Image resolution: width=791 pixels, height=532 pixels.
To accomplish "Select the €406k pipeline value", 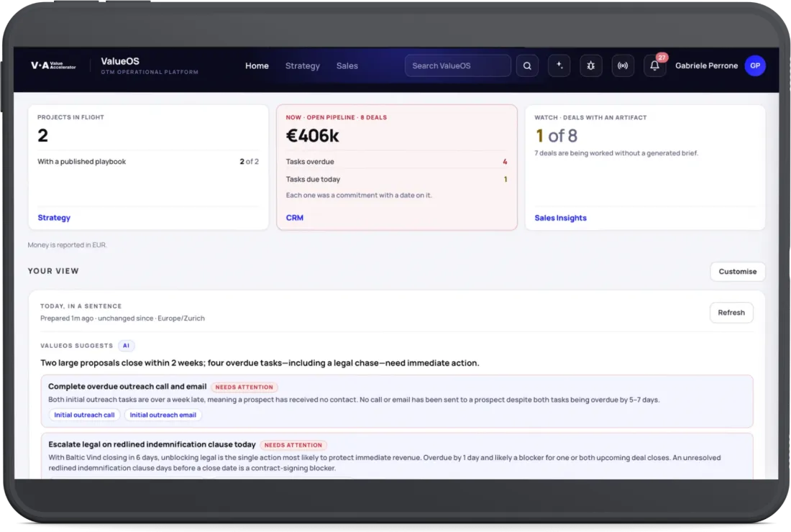I will point(312,136).
